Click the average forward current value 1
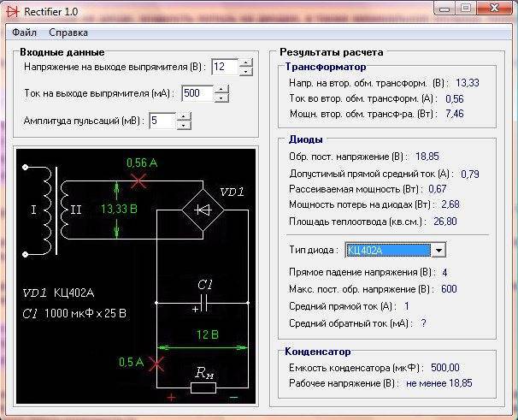This screenshot has height=420, width=518. pos(407,306)
